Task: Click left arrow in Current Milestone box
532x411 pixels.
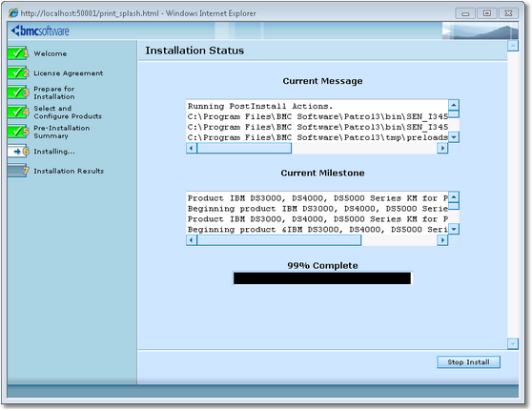Action: (x=192, y=240)
